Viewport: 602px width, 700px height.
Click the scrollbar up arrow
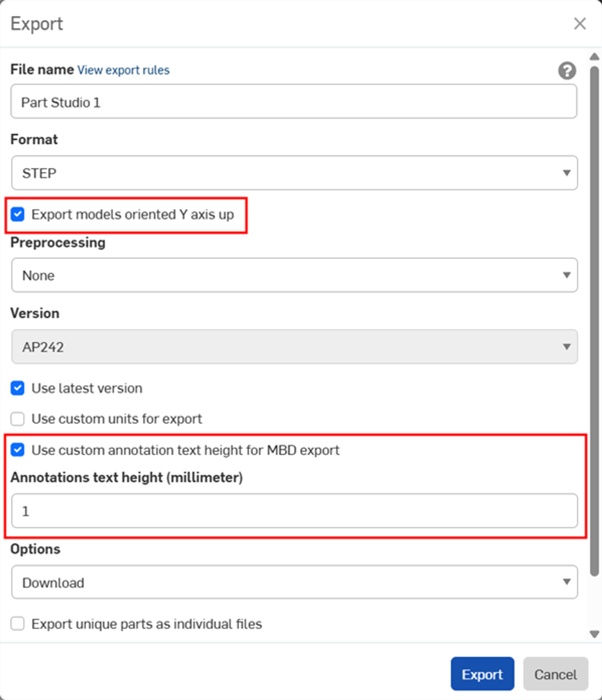pos(593,57)
